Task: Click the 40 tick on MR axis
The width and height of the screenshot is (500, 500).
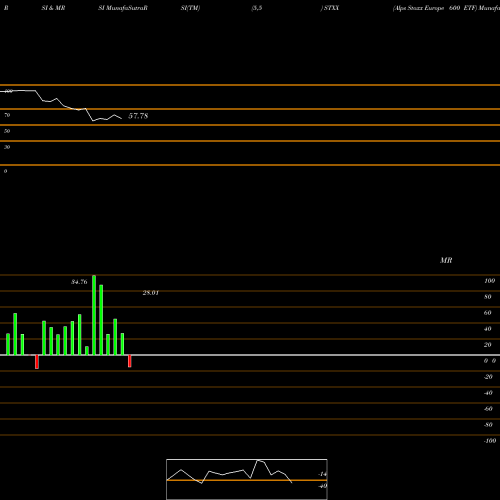Action: pos(488,329)
